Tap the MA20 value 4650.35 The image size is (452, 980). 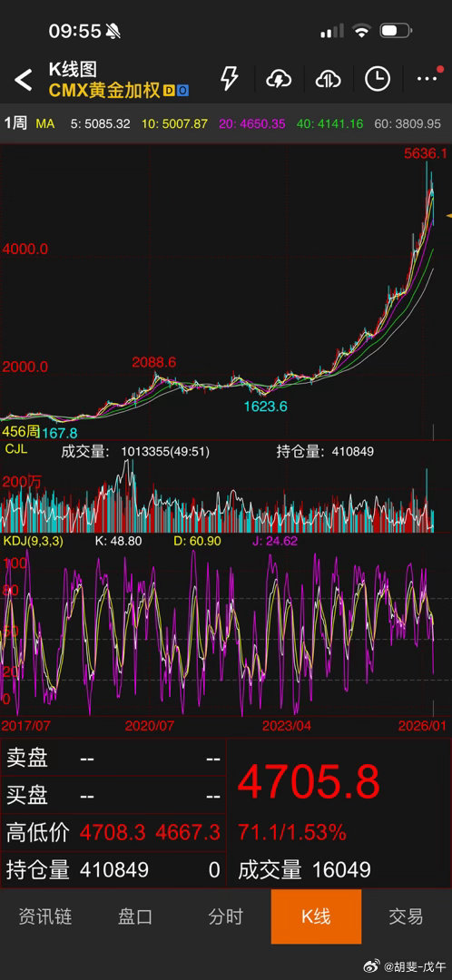251,123
